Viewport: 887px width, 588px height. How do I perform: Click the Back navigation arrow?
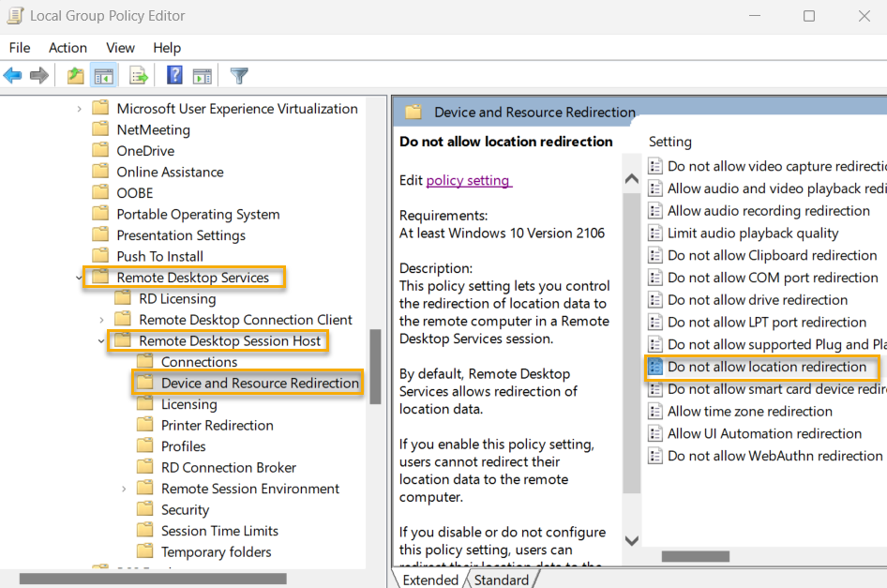tap(12, 75)
